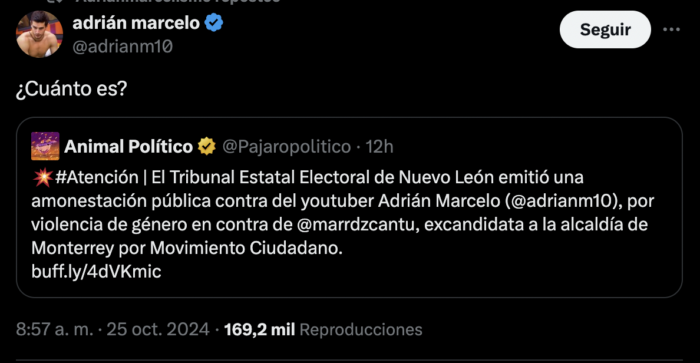
Task: Click the Seguir follow button
Action: click(605, 29)
